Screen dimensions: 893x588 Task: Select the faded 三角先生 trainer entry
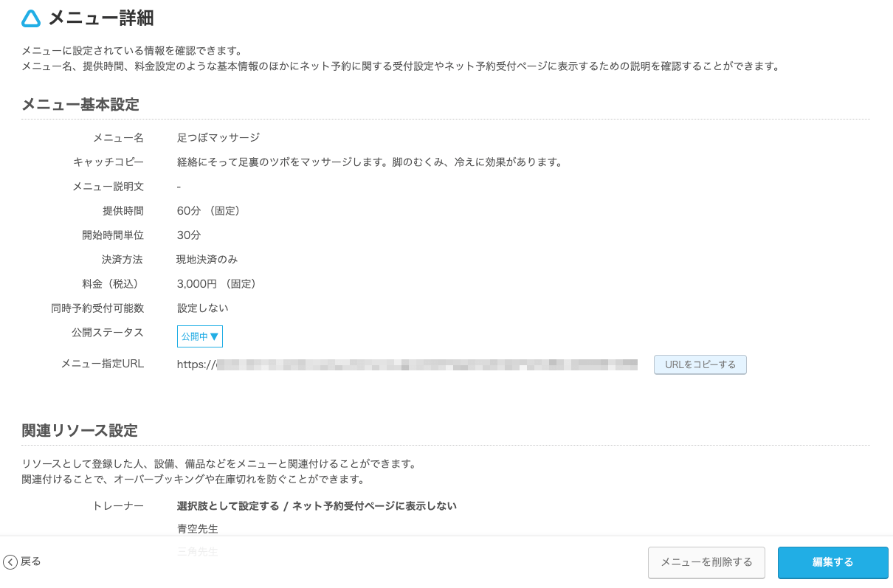pos(196,552)
